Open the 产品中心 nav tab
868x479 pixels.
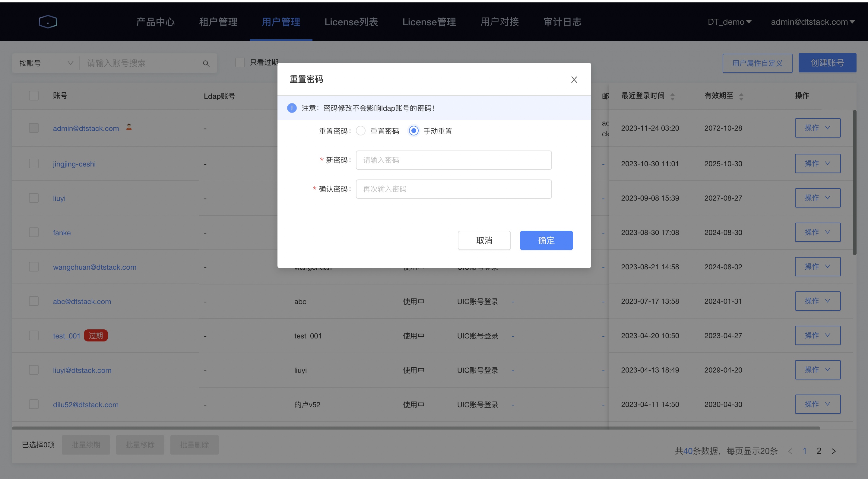(x=155, y=22)
